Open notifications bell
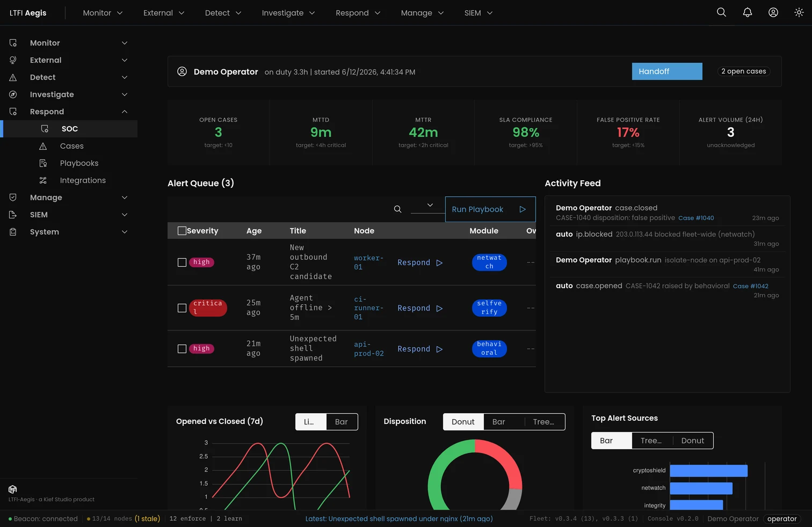The width and height of the screenshot is (812, 527). click(747, 12)
